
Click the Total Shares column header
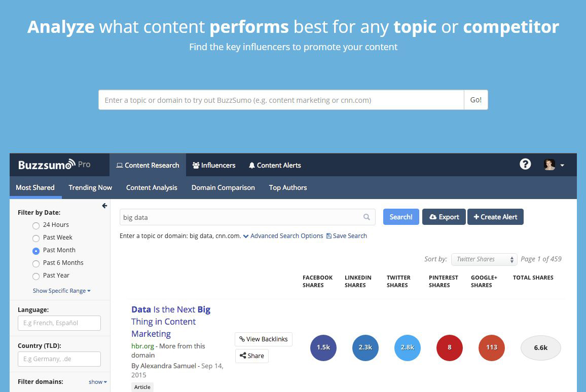[x=533, y=278]
